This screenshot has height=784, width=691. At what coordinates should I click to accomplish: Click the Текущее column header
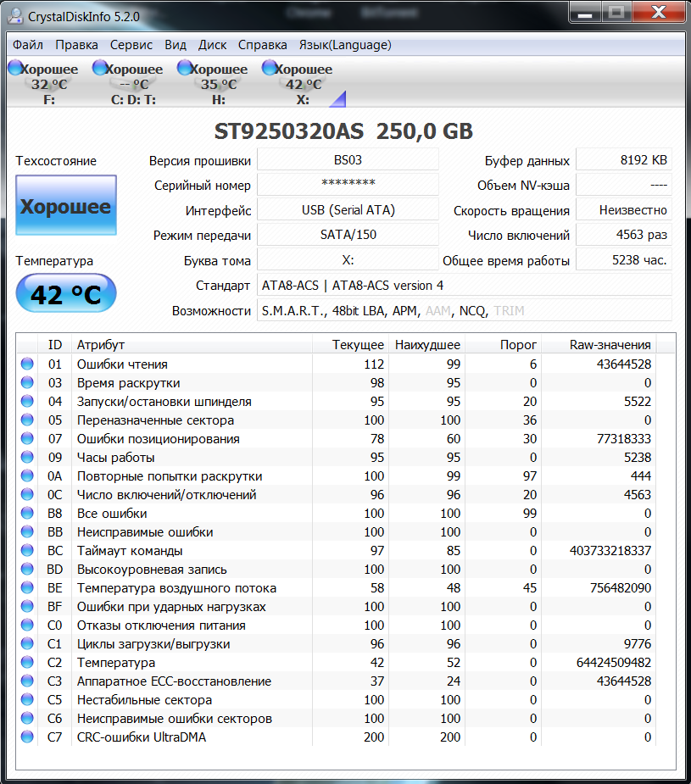click(x=351, y=344)
